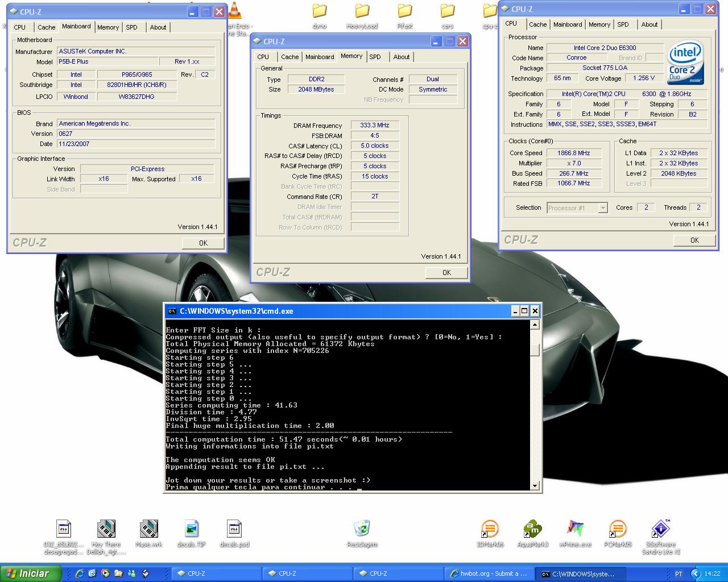Switch to the cmd.exe taskbar button
The image size is (728, 582).
tap(581, 574)
